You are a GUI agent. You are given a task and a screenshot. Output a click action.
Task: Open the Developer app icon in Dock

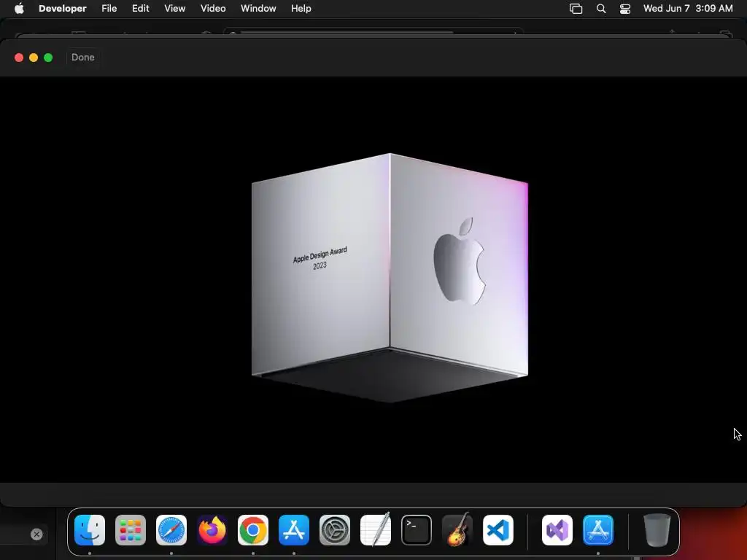tap(598, 530)
